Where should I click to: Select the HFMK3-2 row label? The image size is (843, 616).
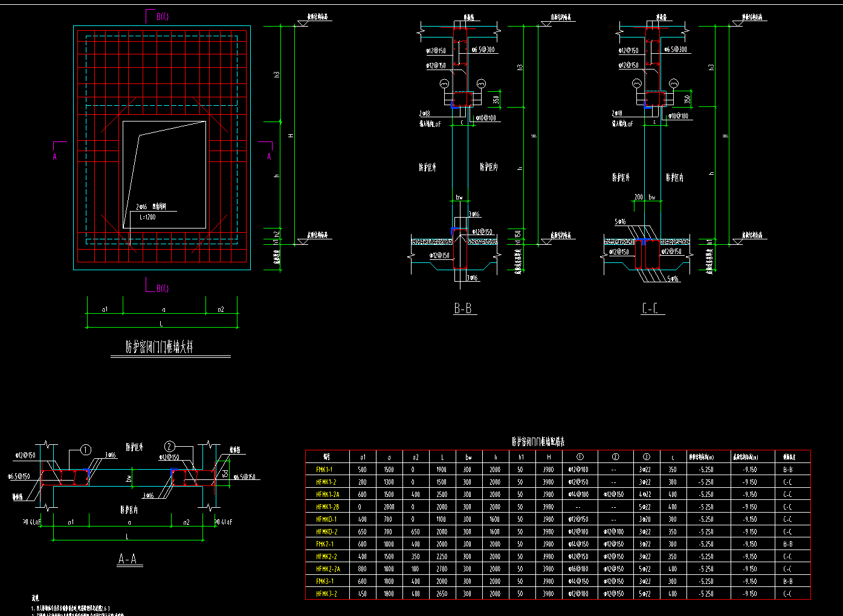click(326, 594)
